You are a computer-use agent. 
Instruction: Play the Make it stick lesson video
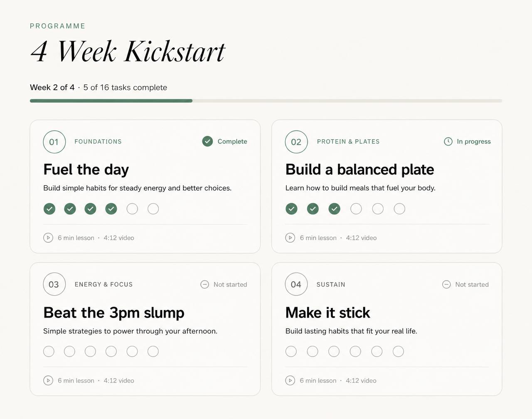coord(290,380)
